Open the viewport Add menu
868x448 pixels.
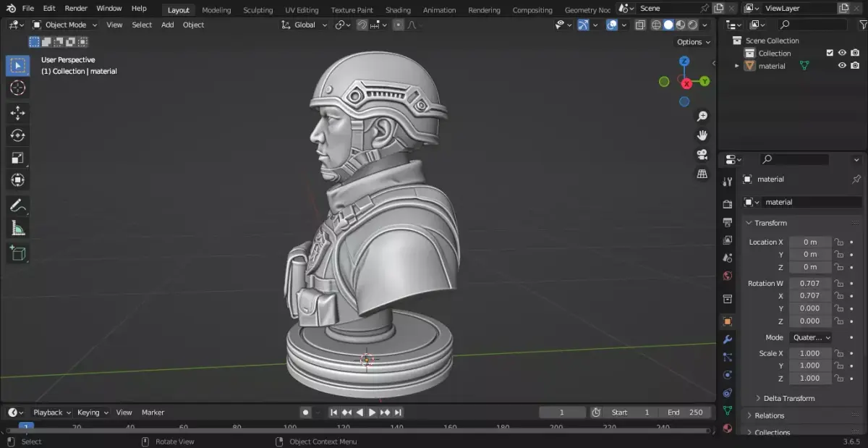pyautogui.click(x=167, y=25)
